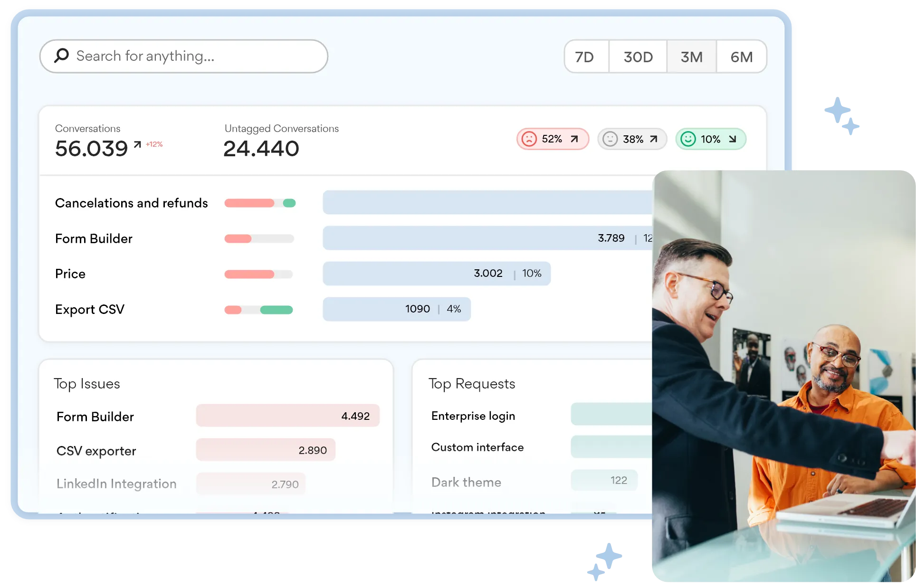The height and width of the screenshot is (588, 916).
Task: Click the Price 3.002 volume bar
Action: point(436,274)
